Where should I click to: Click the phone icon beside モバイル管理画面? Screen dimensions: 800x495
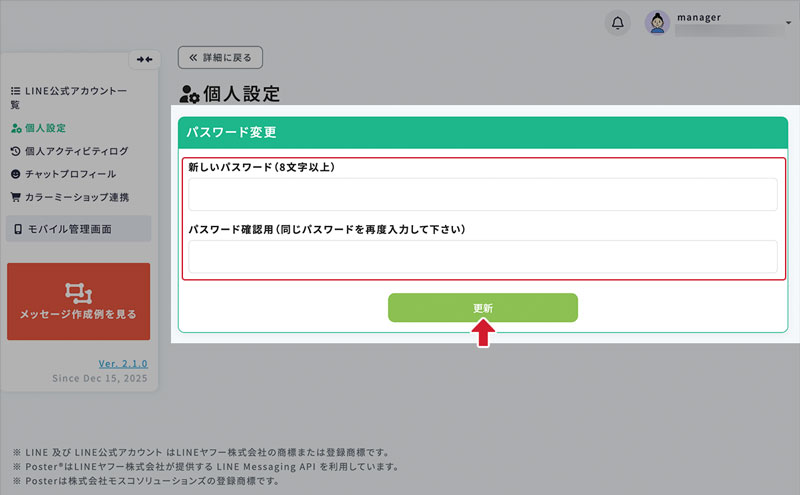tap(18, 230)
